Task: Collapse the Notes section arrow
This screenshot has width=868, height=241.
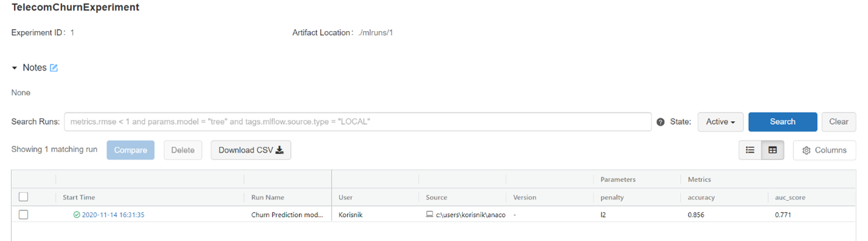Action: click(x=15, y=68)
